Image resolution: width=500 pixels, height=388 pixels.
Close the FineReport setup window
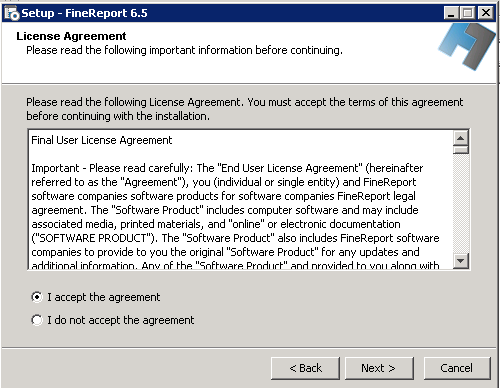click(x=486, y=13)
